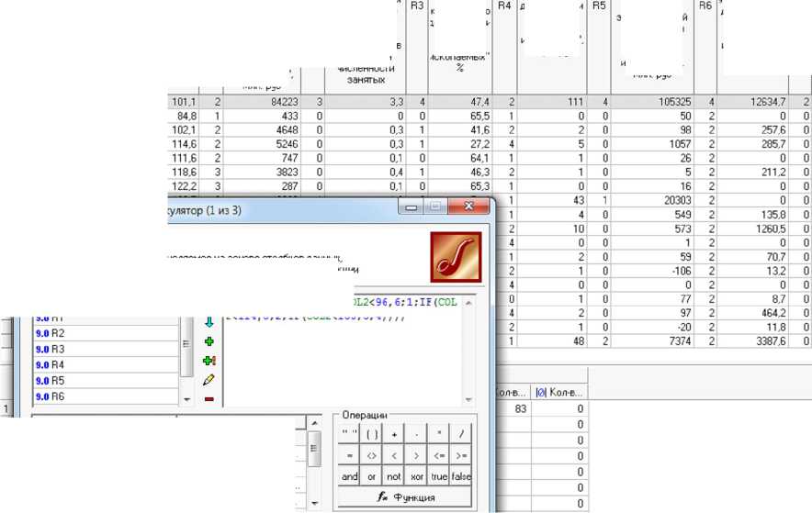Click the blue down arrow icon
Viewport: 812px width, 513px height.
(209, 321)
